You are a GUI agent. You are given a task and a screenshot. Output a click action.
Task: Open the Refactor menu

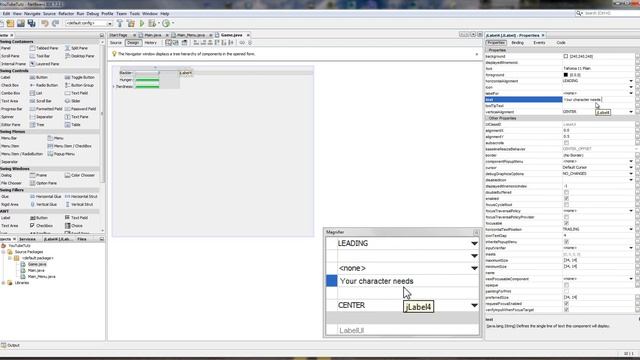(66, 13)
